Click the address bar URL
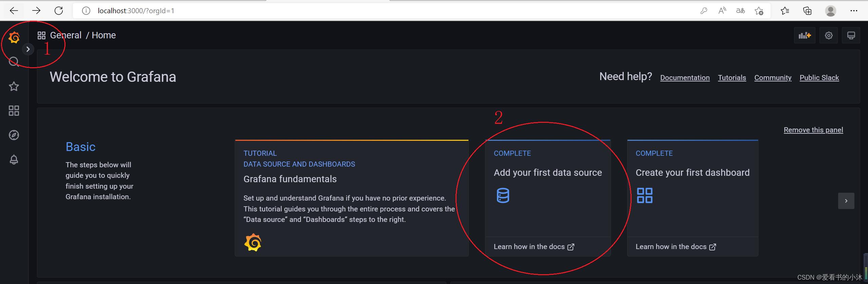Screen dimensions: 868x284 tap(136, 11)
